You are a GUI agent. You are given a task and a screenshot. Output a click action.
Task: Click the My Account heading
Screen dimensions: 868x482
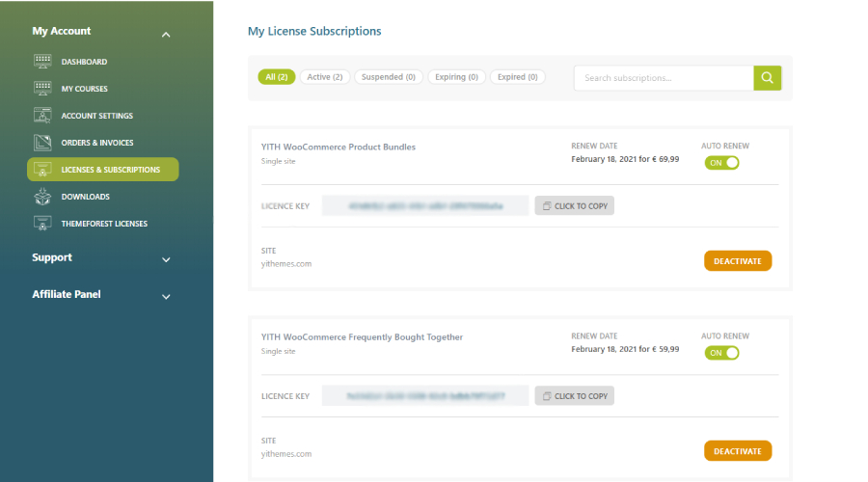pos(62,31)
